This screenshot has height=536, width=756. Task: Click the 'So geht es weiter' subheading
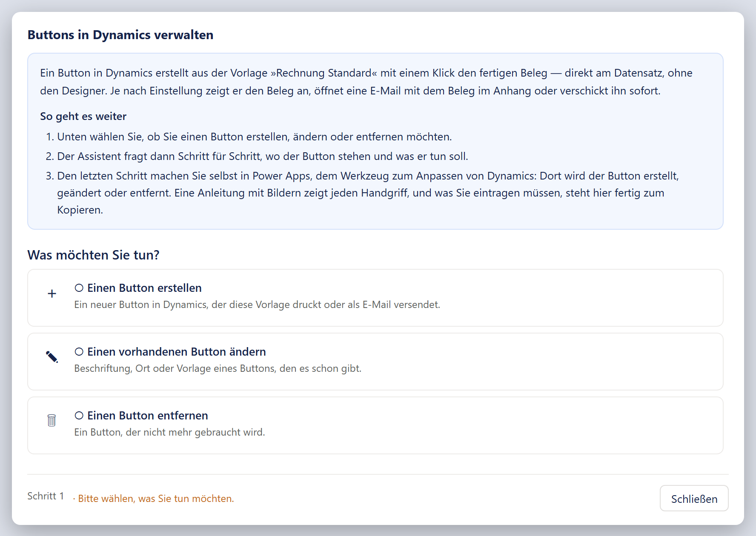coord(83,117)
